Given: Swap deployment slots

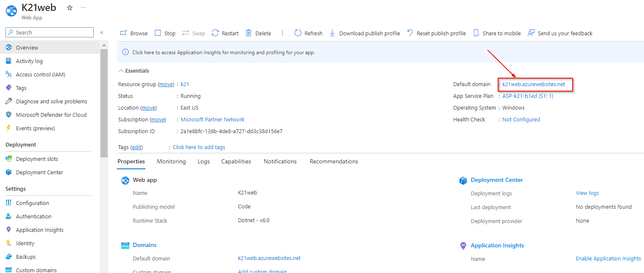Looking at the screenshot, I should click(x=193, y=33).
